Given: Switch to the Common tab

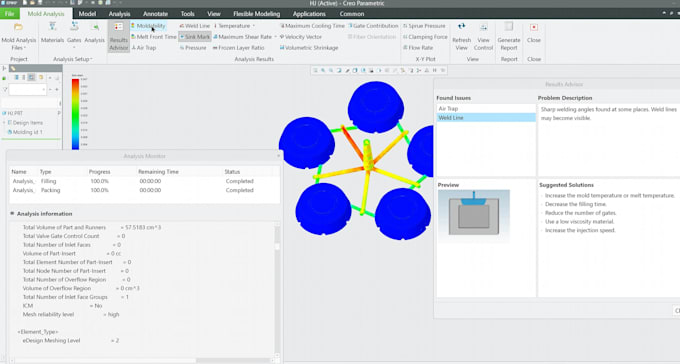Looking at the screenshot, I should point(352,14).
